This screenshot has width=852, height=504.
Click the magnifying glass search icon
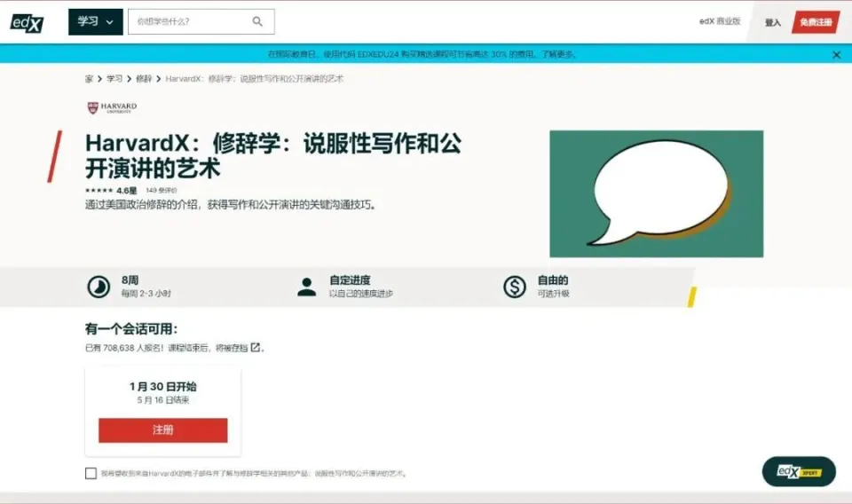257,21
